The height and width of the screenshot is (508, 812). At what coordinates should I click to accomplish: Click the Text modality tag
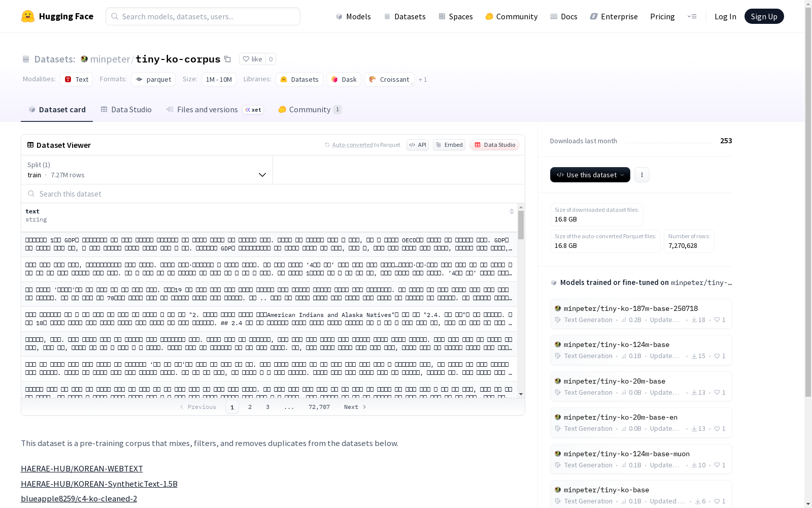[76, 79]
